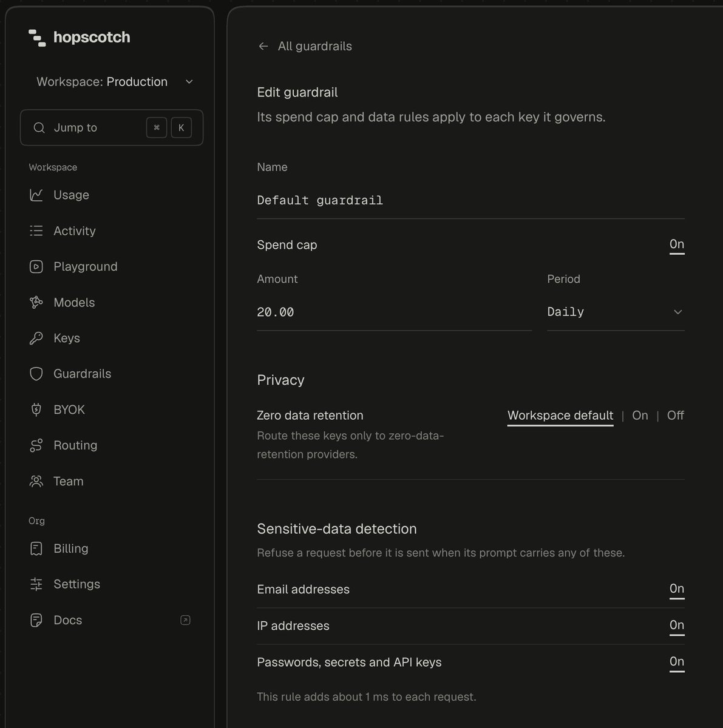Click the Settings sliders icon
This screenshot has width=723, height=728.
36,584
